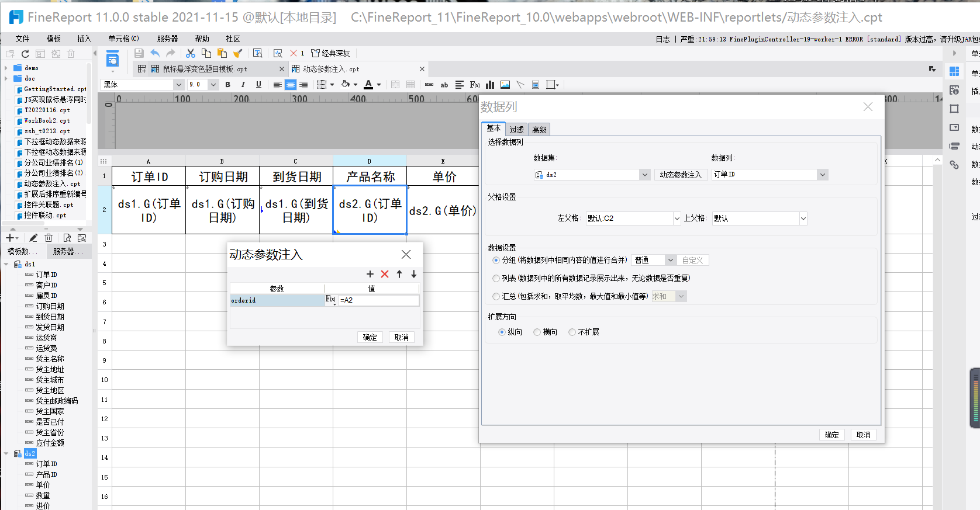Delete dataset with trash icon
980x510 pixels.
(x=49, y=238)
